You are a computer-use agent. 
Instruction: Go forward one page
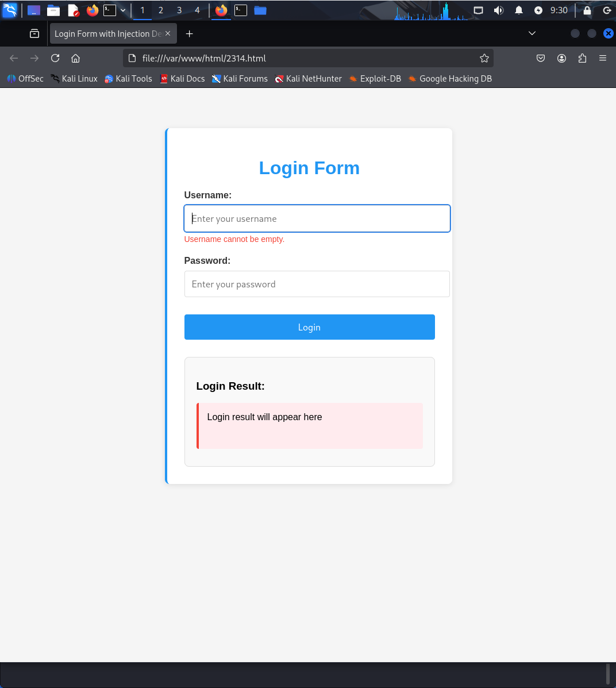[x=34, y=59]
